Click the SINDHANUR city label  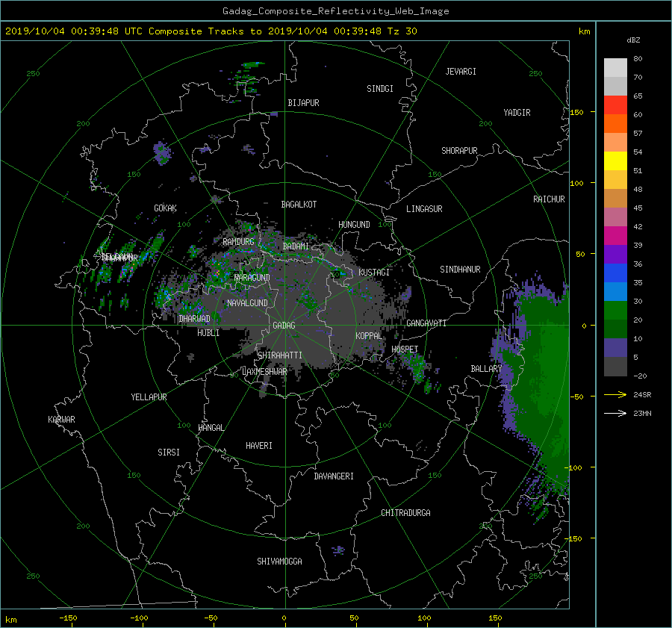(460, 270)
